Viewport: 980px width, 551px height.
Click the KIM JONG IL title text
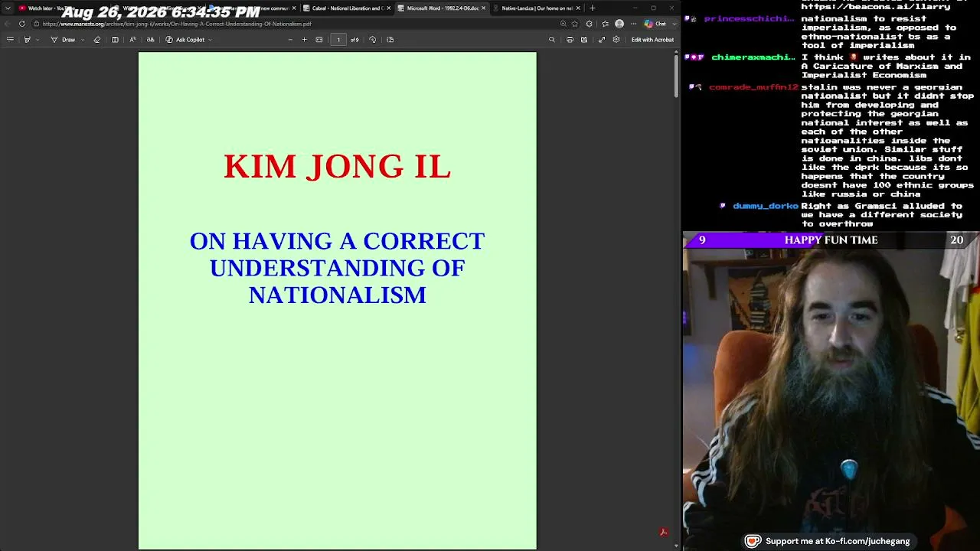pyautogui.click(x=338, y=167)
